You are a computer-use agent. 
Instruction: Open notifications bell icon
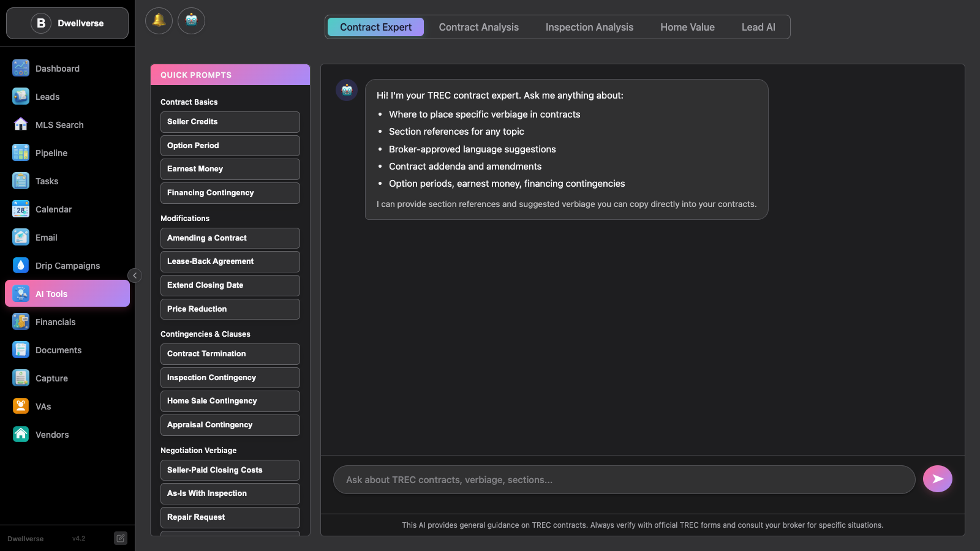[159, 21]
